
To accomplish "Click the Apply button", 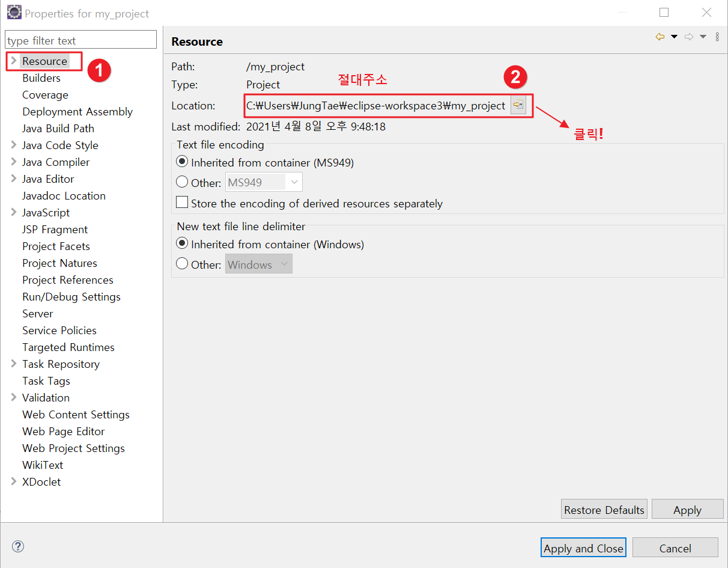I will point(687,508).
